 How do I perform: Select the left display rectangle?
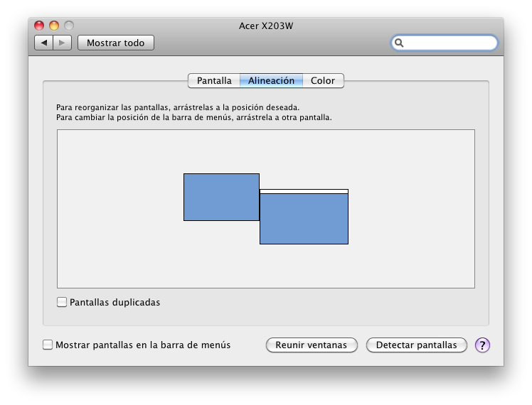pyautogui.click(x=222, y=198)
